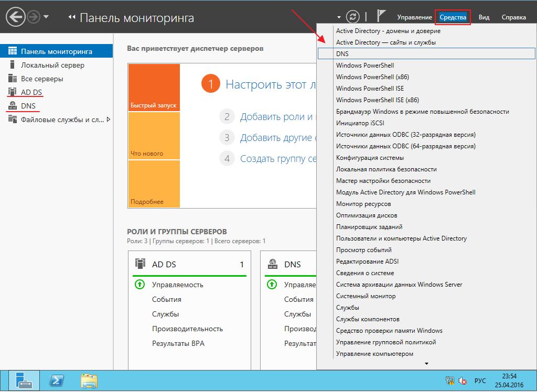This screenshot has height=392, width=537.
Task: Click the Создать группу серверов link
Action: (278, 159)
